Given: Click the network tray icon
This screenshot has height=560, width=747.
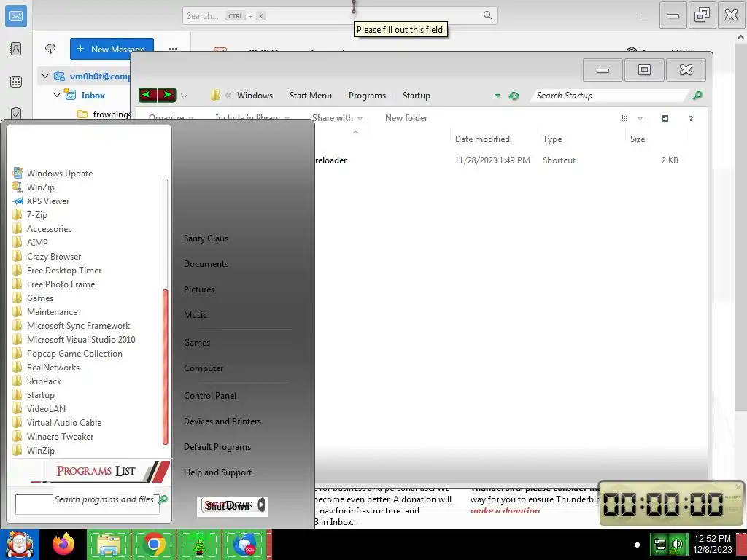Looking at the screenshot, I should [x=659, y=544].
